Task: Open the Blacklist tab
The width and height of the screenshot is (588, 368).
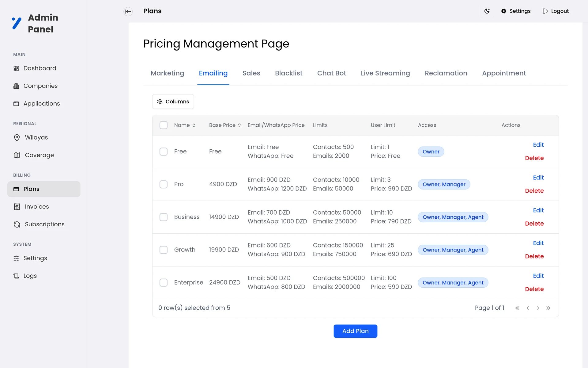Action: 288,73
